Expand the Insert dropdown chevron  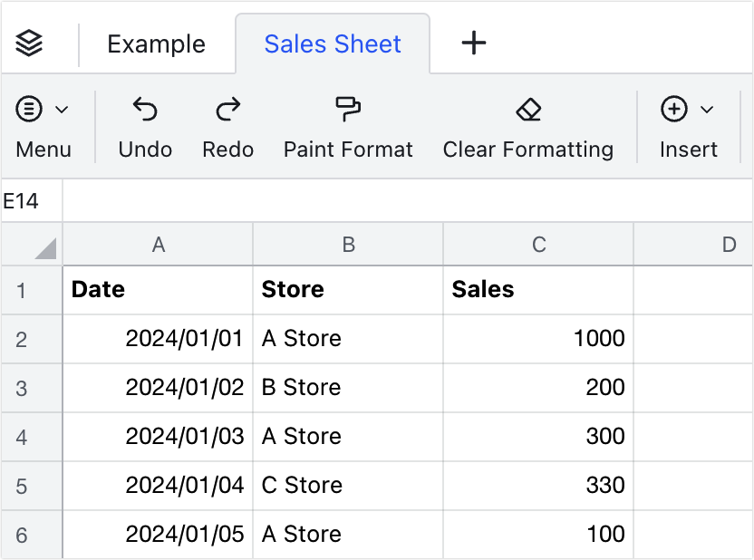(707, 110)
